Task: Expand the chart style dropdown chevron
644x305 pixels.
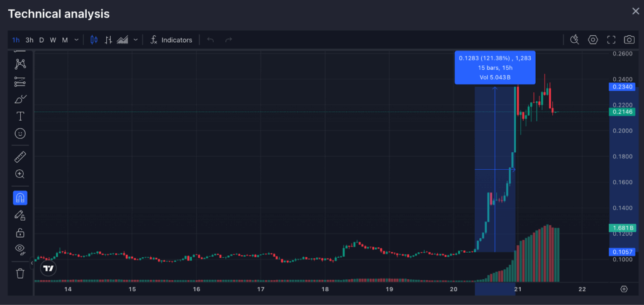Action: pos(135,40)
